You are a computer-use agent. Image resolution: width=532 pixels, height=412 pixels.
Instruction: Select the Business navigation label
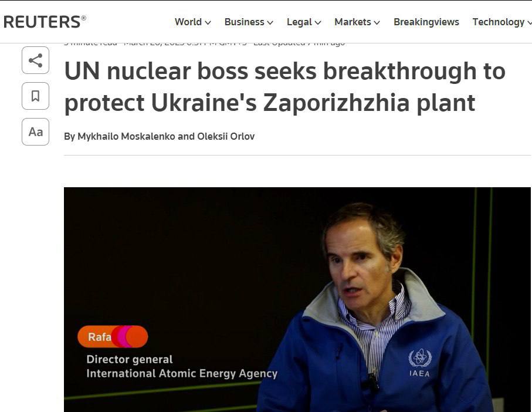pos(244,22)
